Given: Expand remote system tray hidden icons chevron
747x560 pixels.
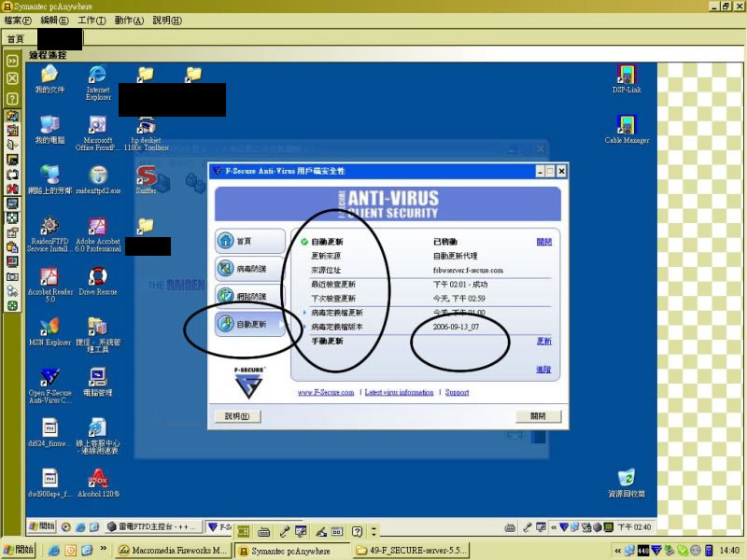Looking at the screenshot, I should [x=554, y=527].
